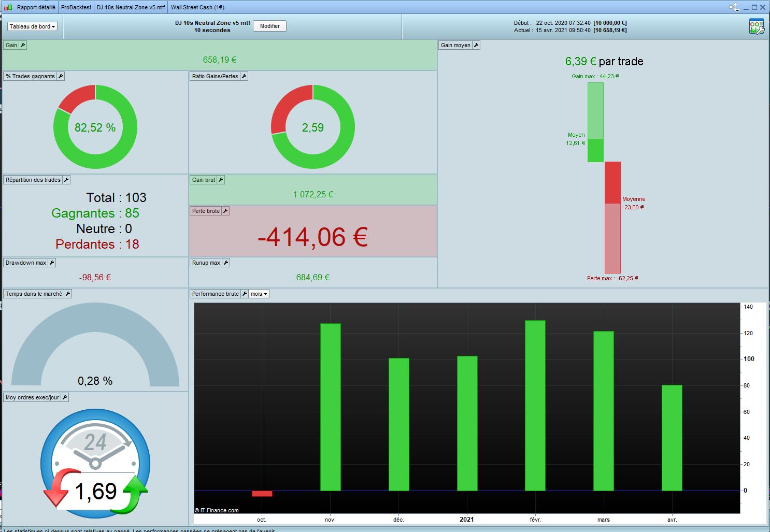Click the green December performance bar
770x532 pixels.
(x=399, y=424)
